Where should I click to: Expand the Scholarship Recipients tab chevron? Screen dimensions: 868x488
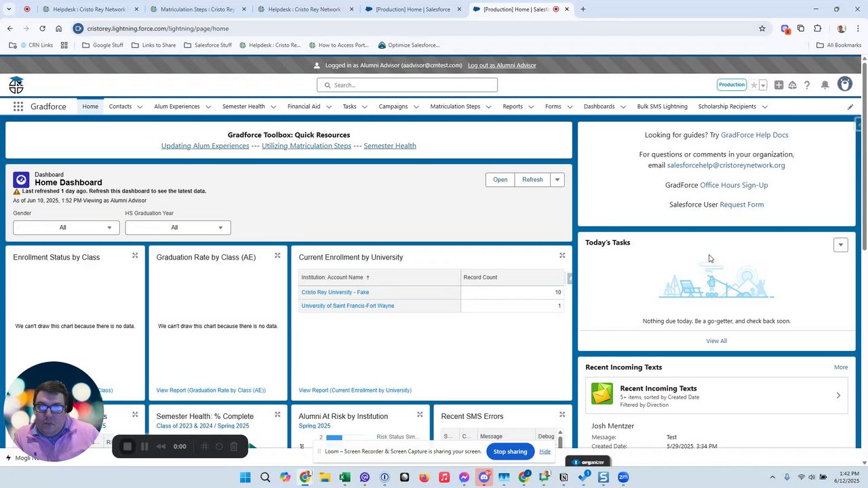(x=764, y=106)
